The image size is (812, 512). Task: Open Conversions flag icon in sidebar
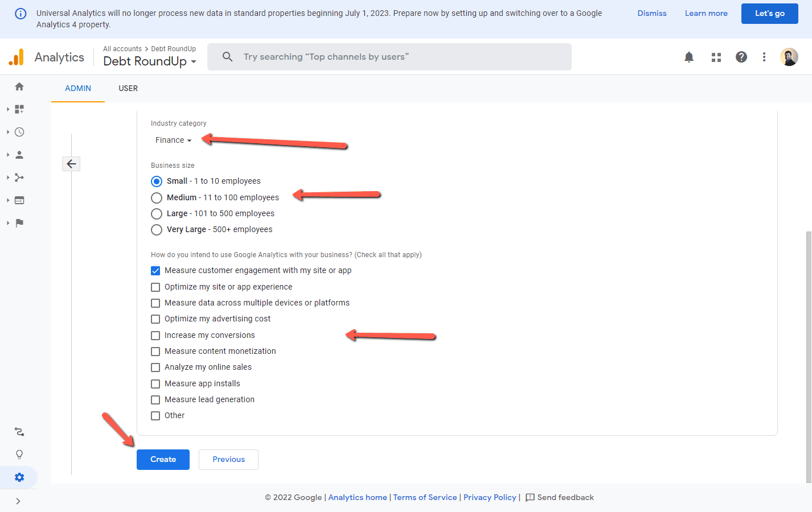coord(19,223)
